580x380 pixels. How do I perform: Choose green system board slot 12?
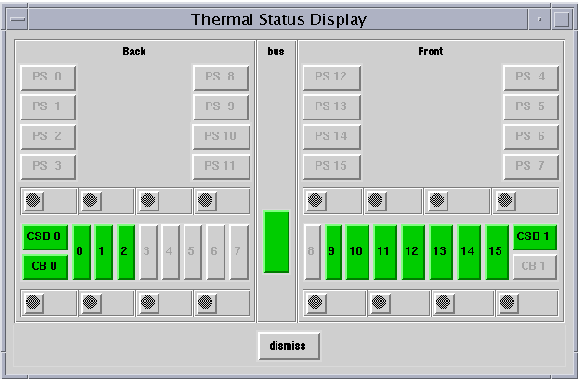[413, 252]
